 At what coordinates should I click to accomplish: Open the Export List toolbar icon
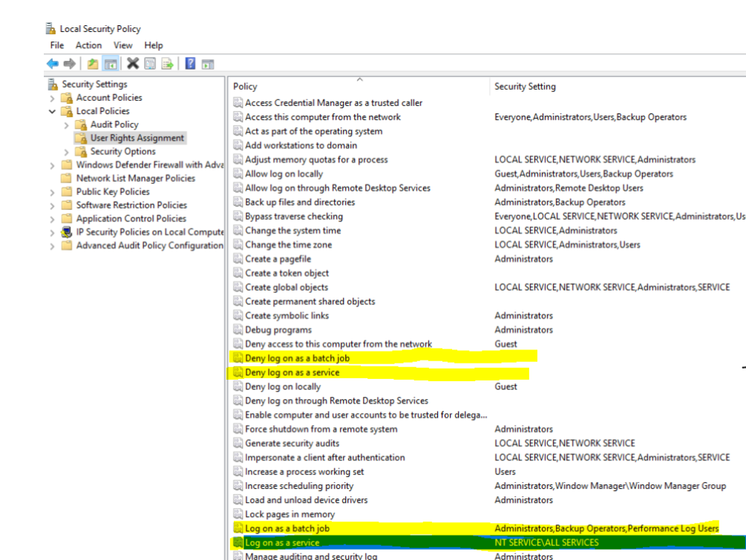[x=166, y=63]
